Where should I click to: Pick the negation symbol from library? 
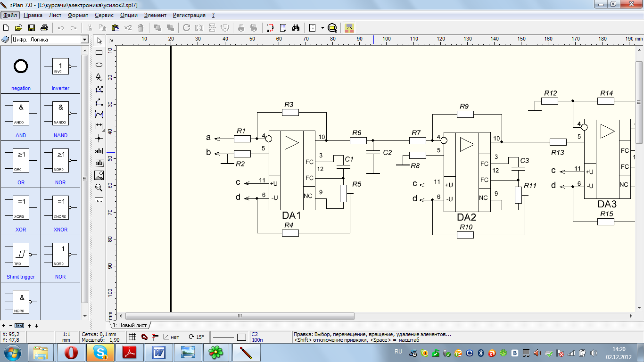pyautogui.click(x=21, y=70)
